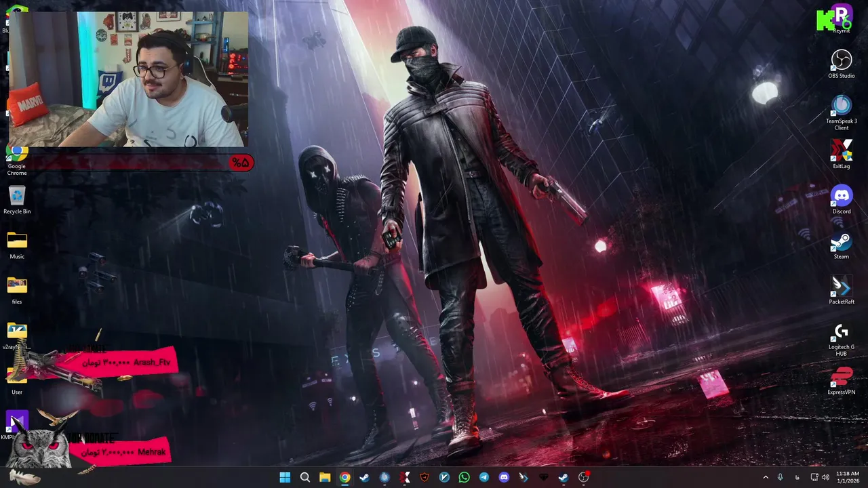Screen dimensions: 868x488
Task: Open the Reymit desktop icon
Action: 841,19
